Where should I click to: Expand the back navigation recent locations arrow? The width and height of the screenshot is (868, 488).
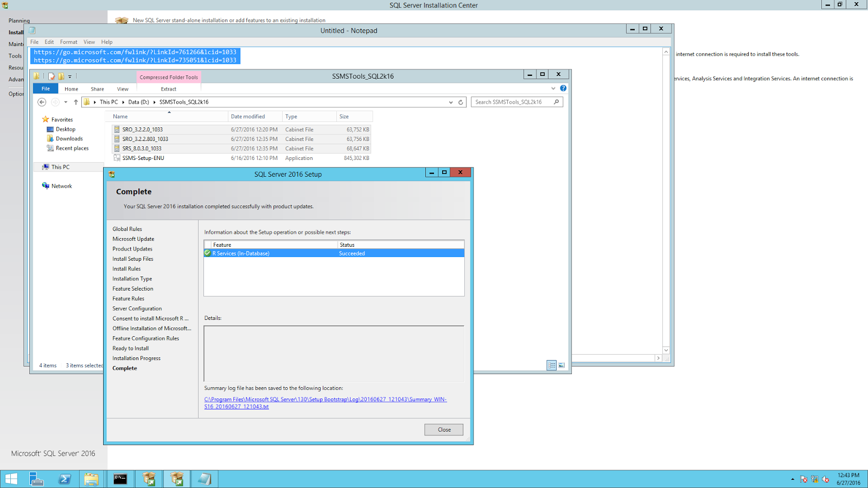tap(66, 102)
